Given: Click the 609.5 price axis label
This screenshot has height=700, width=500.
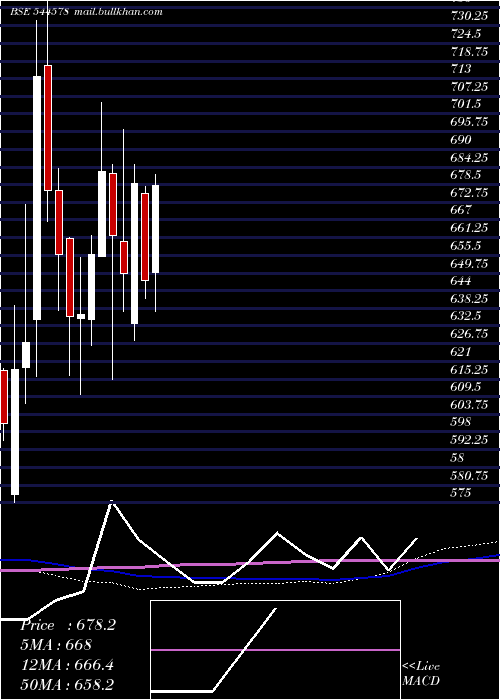Looking at the screenshot, I should point(466,387).
